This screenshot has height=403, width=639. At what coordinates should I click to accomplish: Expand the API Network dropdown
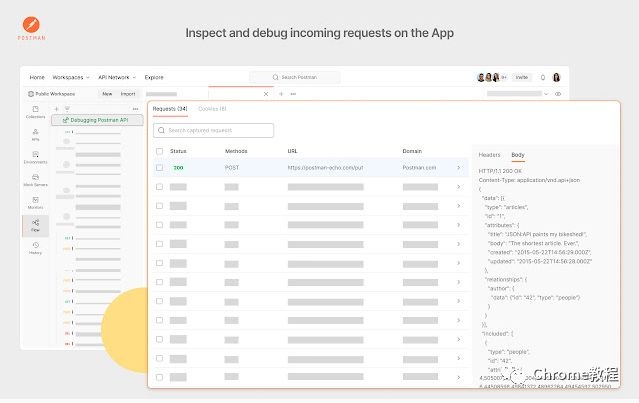(x=117, y=77)
